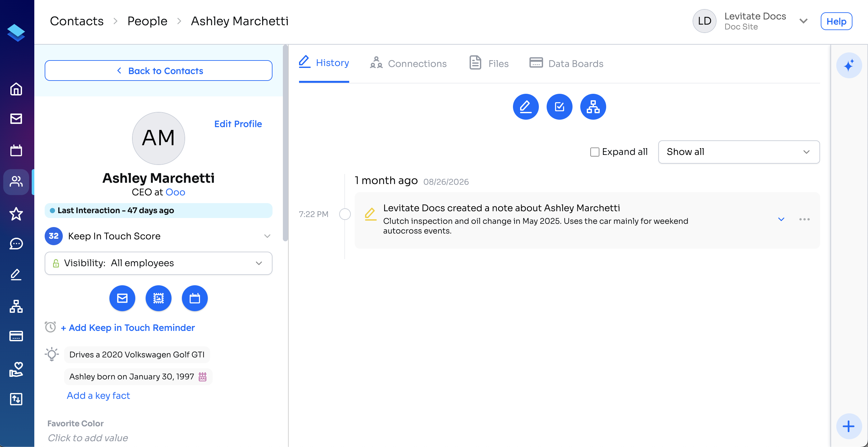The height and width of the screenshot is (447, 868).
Task: Open the three-dot menu on the note
Action: click(804, 219)
